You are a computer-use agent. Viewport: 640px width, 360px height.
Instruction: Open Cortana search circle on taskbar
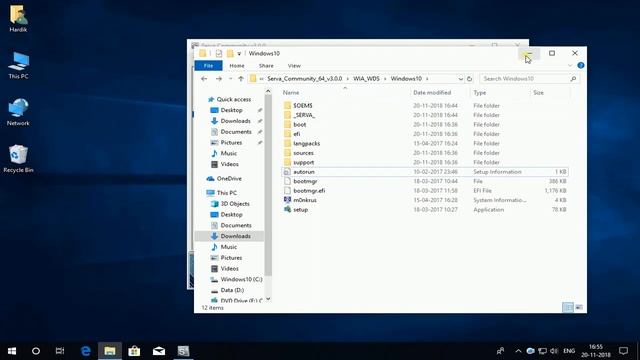pyautogui.click(x=36, y=351)
